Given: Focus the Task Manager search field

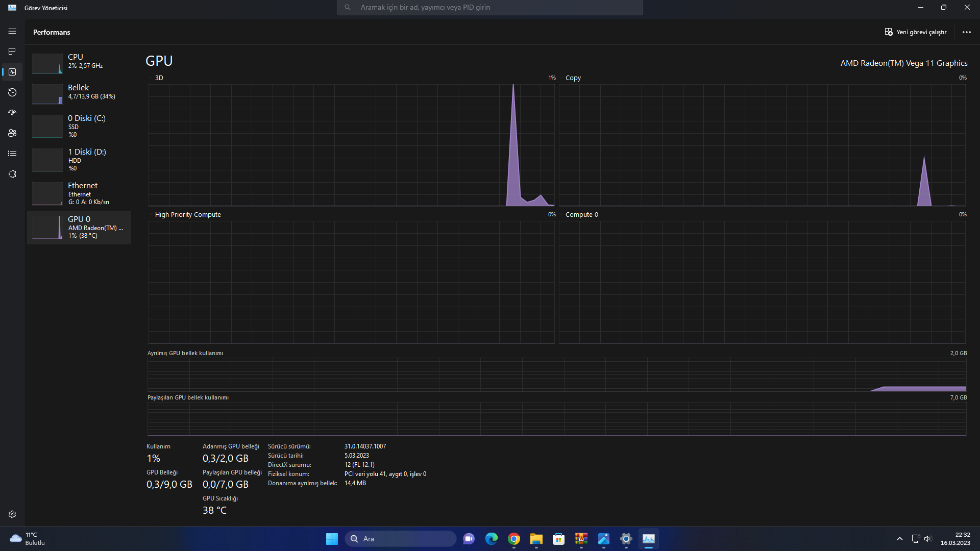Looking at the screenshot, I should coord(490,8).
